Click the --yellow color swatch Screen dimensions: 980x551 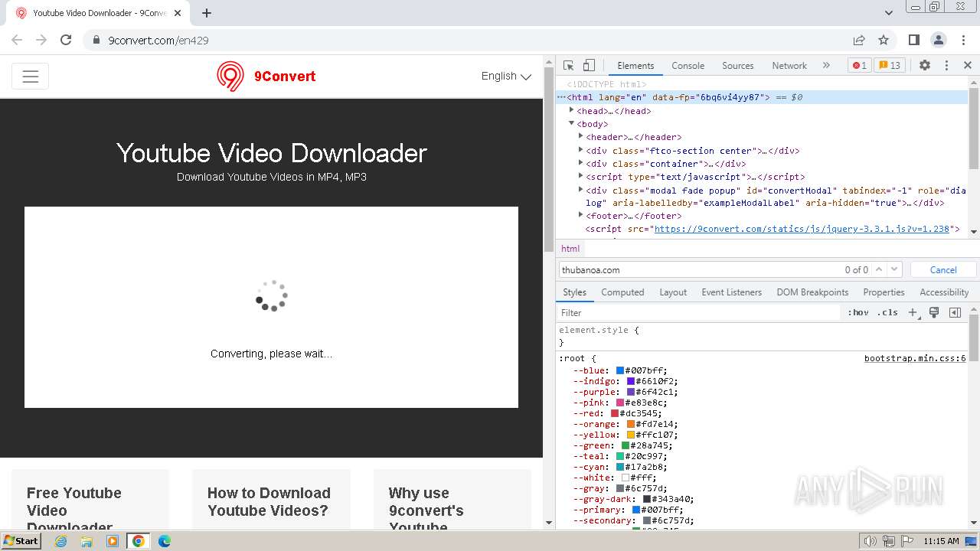coord(631,435)
